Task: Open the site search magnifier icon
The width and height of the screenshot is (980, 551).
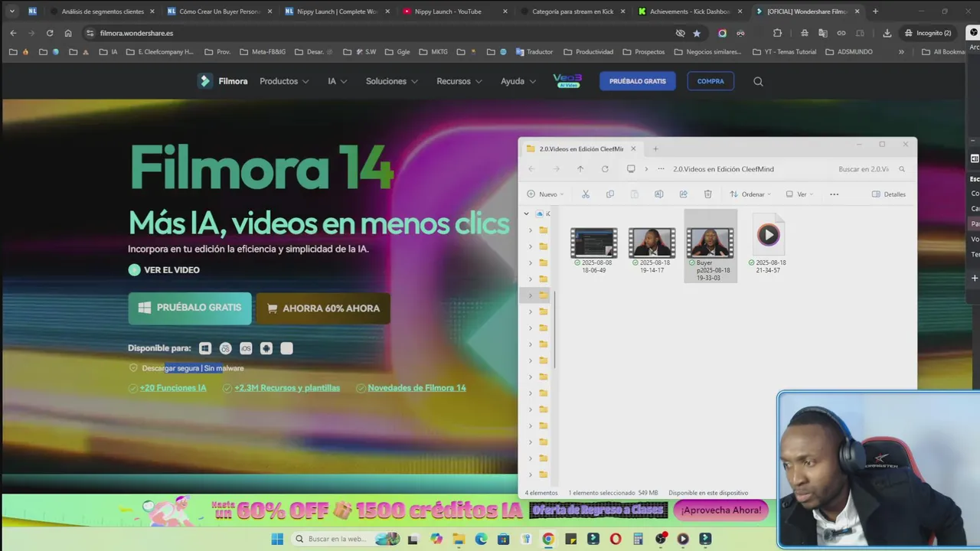Action: point(758,81)
